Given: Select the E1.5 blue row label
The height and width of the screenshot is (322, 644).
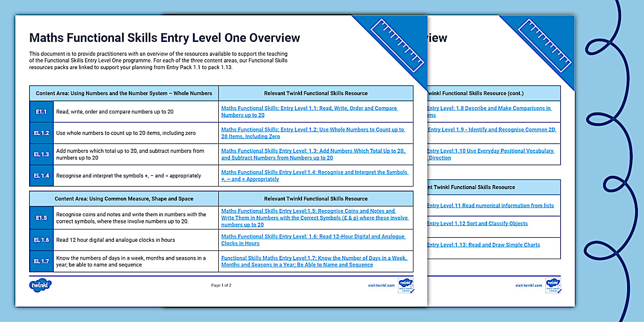Looking at the screenshot, I should click(41, 218).
